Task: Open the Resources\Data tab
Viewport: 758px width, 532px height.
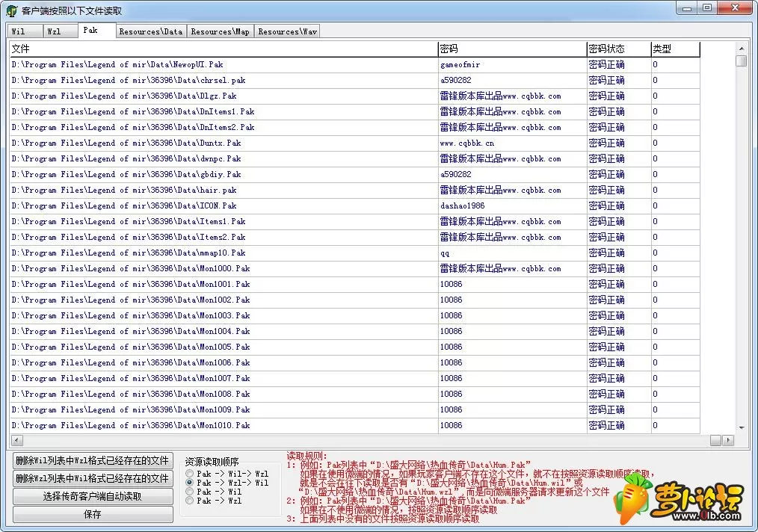Action: (x=151, y=31)
